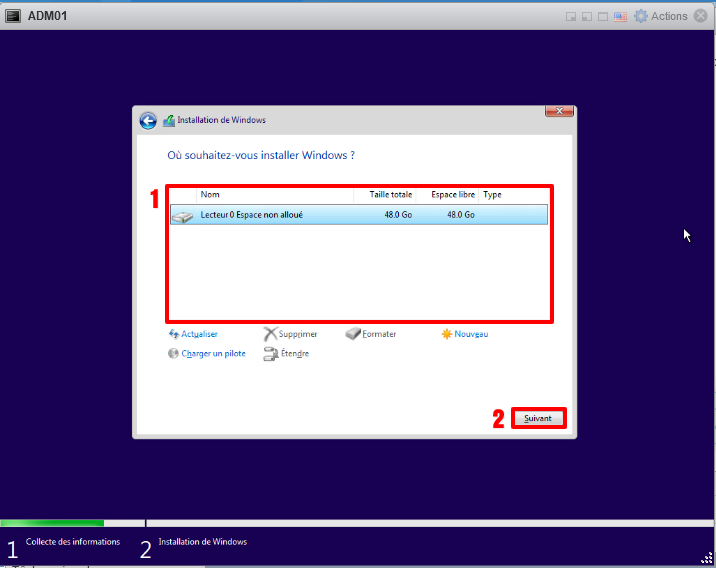
Task: Click the Actualiser refresh icon
Action: coord(174,334)
